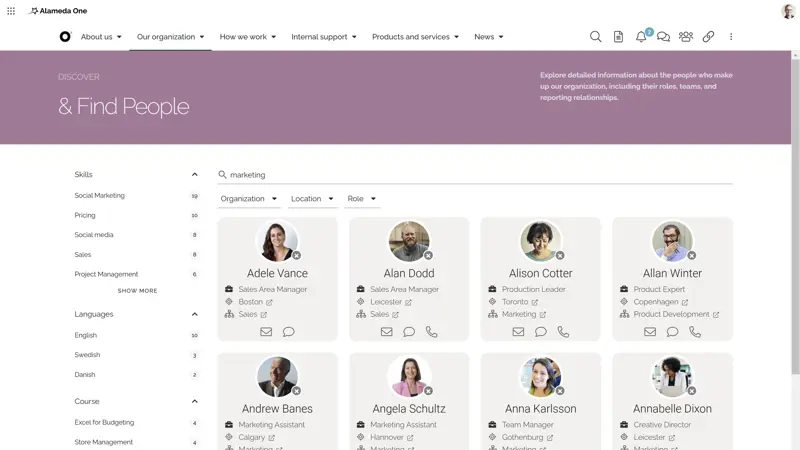The image size is (800, 450).
Task: Start chat with Alan Dodd
Action: 409,332
